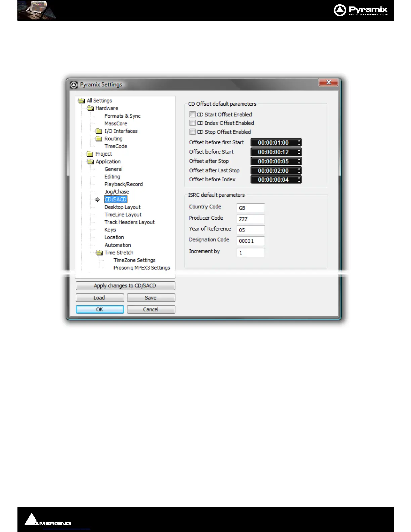This screenshot has width=411, height=532.
Task: Select Track Headers Layout
Action: coord(130,222)
